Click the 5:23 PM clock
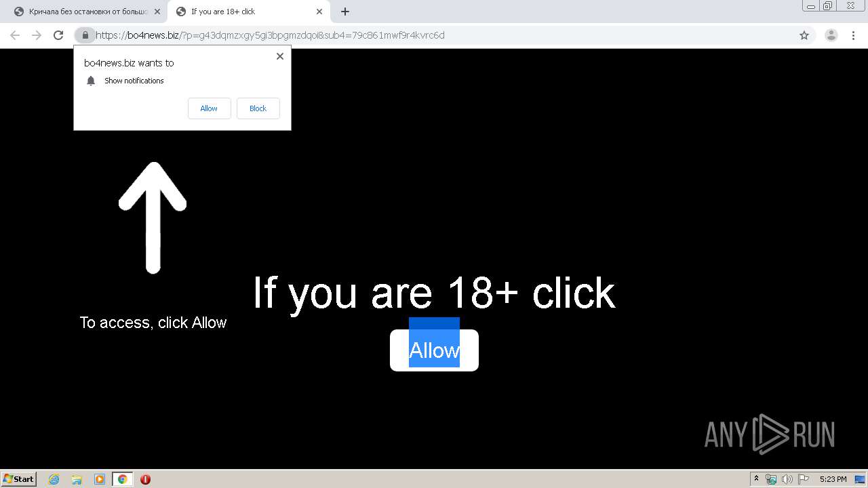The image size is (868, 488). pos(833,479)
